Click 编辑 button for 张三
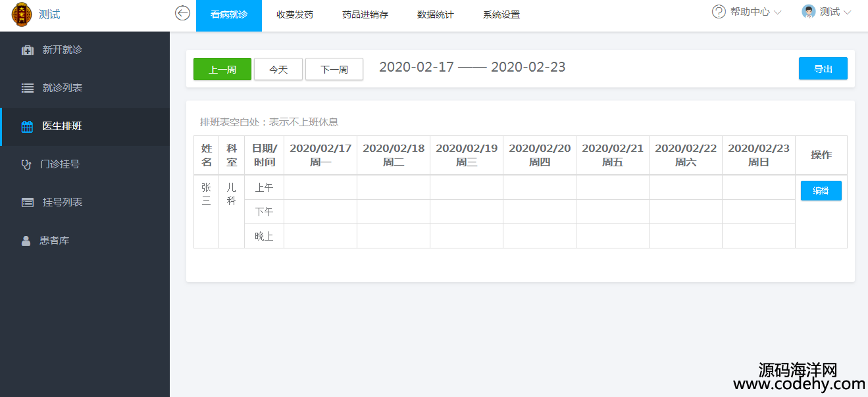This screenshot has width=868, height=397. click(821, 191)
